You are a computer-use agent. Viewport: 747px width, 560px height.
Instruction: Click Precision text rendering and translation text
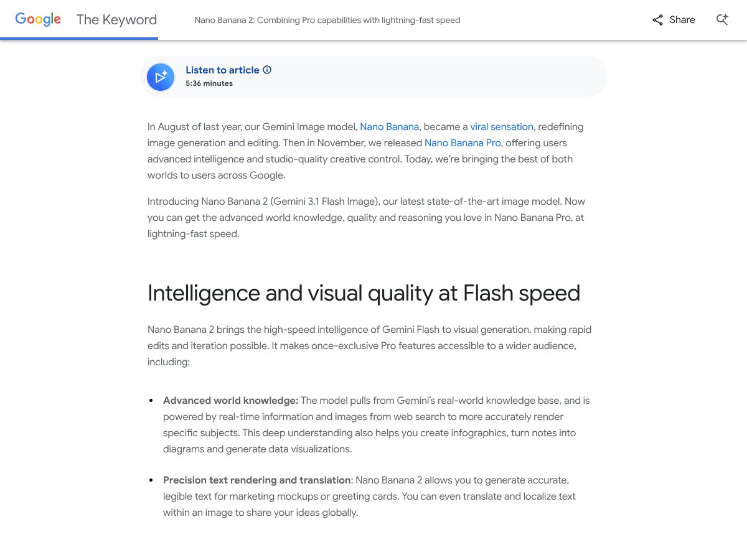pyautogui.click(x=257, y=480)
